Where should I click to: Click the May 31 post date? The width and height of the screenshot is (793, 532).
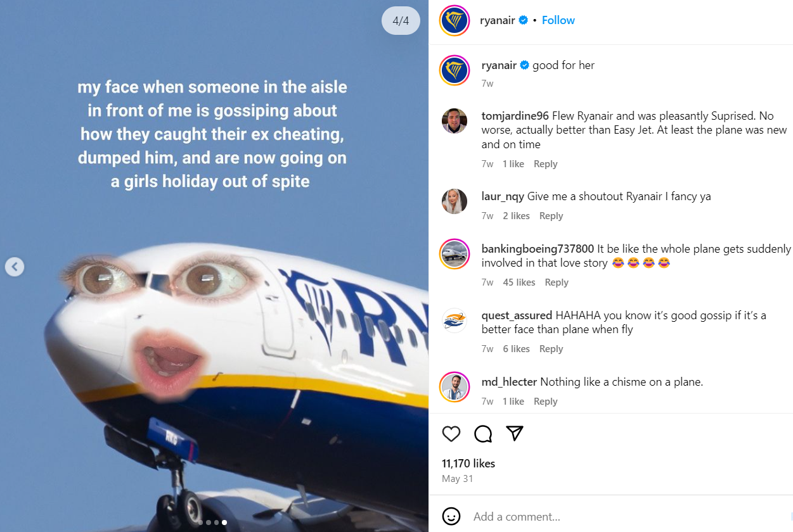click(458, 478)
